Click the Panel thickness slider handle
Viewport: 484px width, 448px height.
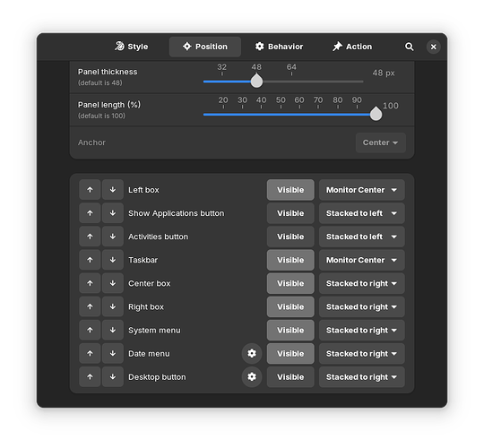pyautogui.click(x=256, y=82)
